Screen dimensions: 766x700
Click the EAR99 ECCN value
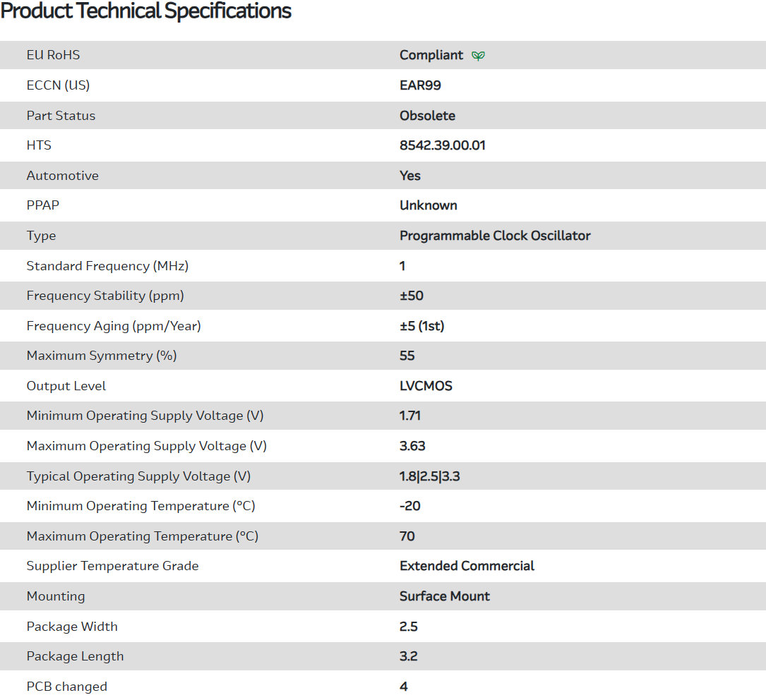click(x=420, y=85)
